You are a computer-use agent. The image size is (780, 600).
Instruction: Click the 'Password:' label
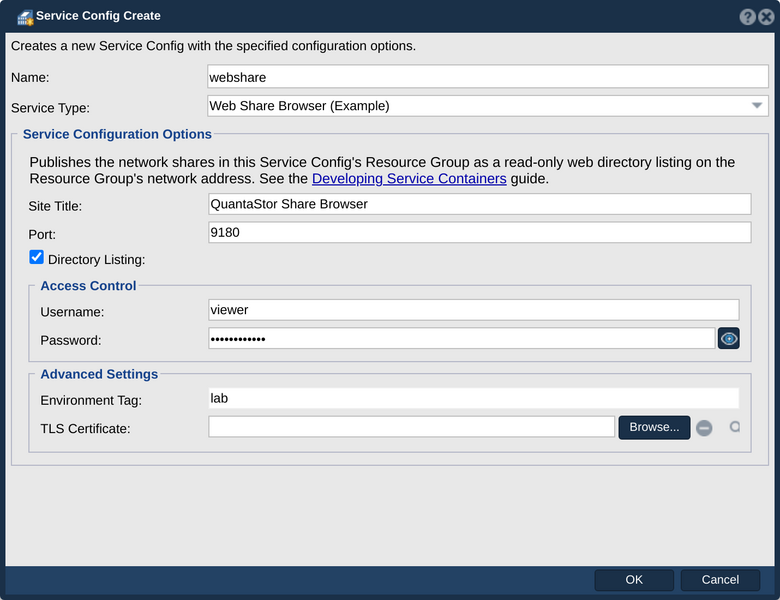tap(71, 340)
